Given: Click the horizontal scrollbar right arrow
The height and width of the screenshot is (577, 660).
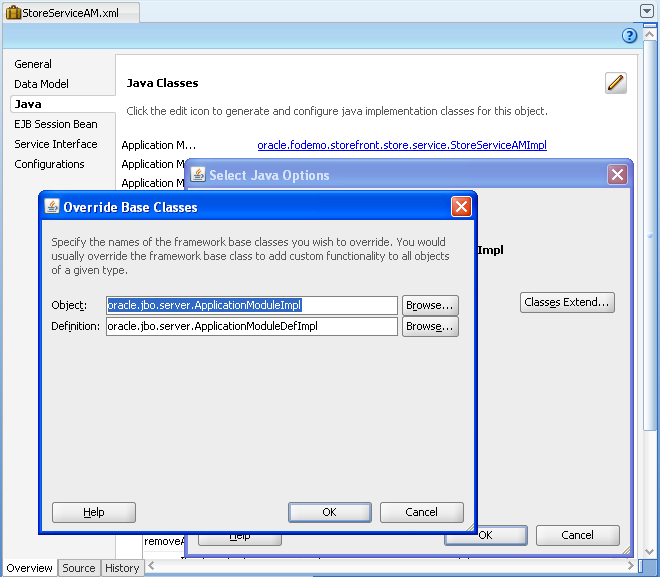Looking at the screenshot, I should tap(630, 566).
